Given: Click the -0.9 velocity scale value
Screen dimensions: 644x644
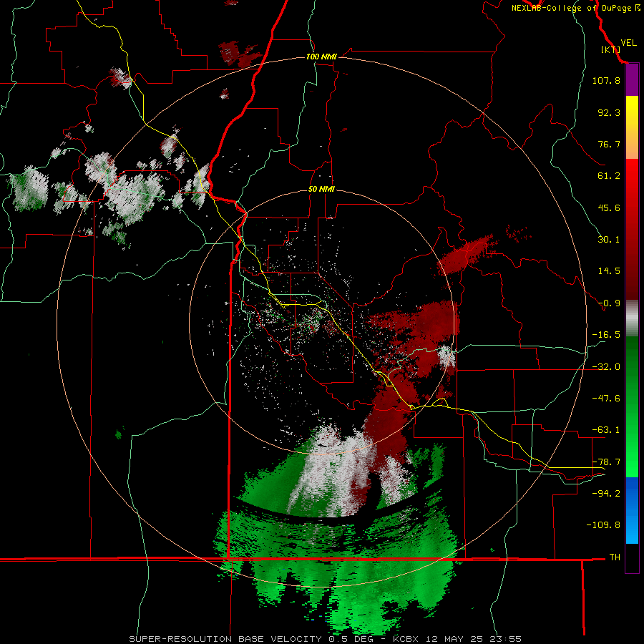Looking at the screenshot, I should click(x=609, y=303).
